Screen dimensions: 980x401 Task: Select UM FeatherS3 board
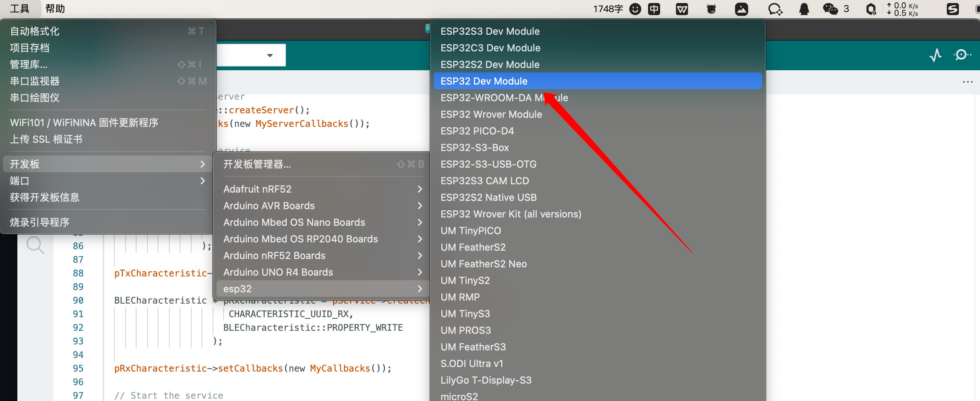[598, 347]
